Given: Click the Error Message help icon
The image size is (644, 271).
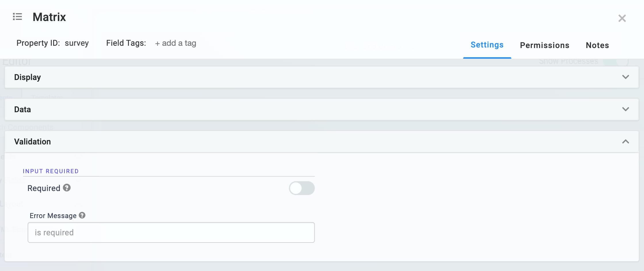Looking at the screenshot, I should click(82, 215).
